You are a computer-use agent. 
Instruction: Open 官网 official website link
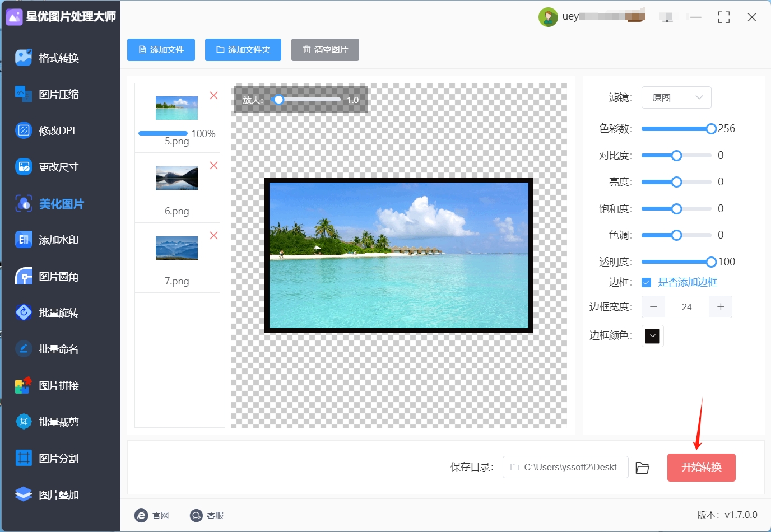pyautogui.click(x=152, y=515)
